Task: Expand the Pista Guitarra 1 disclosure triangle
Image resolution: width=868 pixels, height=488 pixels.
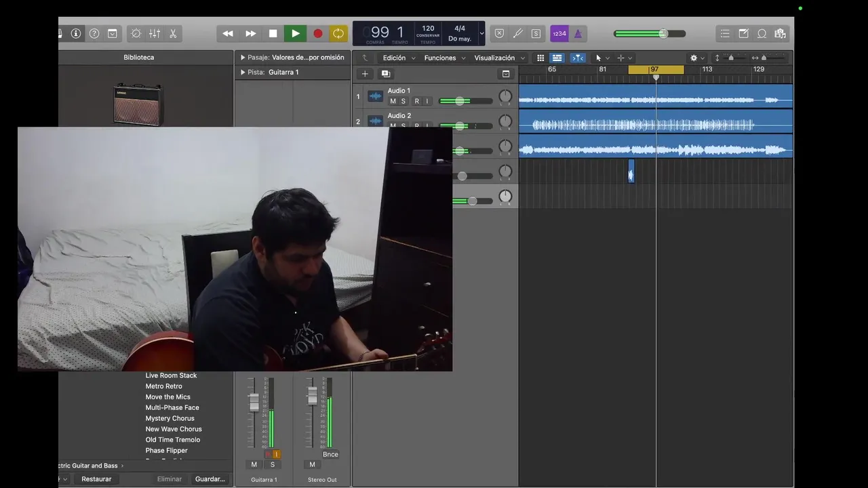Action: click(x=243, y=72)
